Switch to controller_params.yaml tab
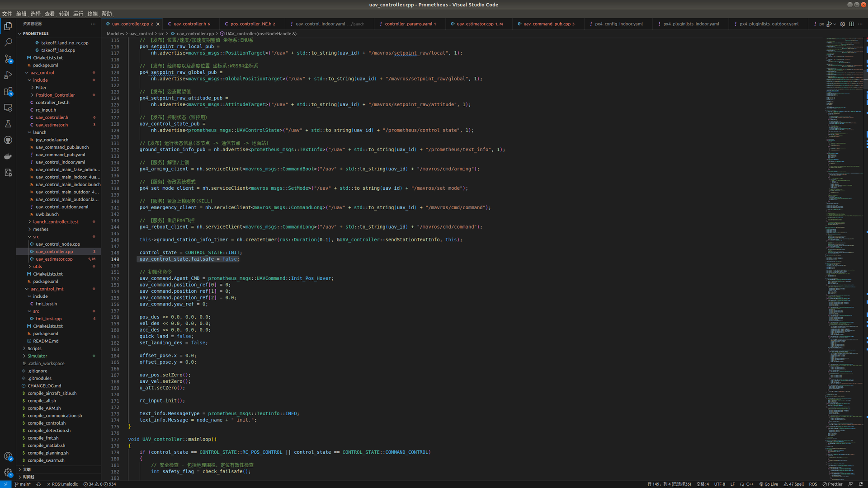 pos(410,24)
